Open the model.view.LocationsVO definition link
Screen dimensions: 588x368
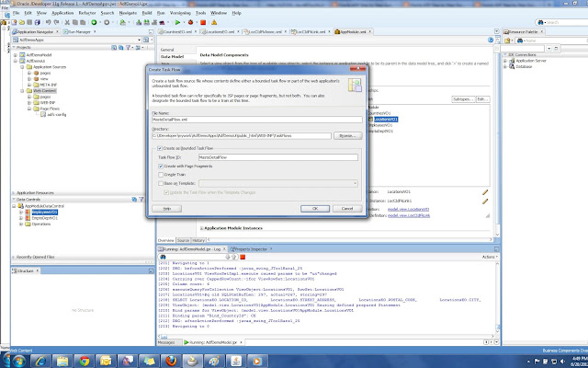pos(408,209)
